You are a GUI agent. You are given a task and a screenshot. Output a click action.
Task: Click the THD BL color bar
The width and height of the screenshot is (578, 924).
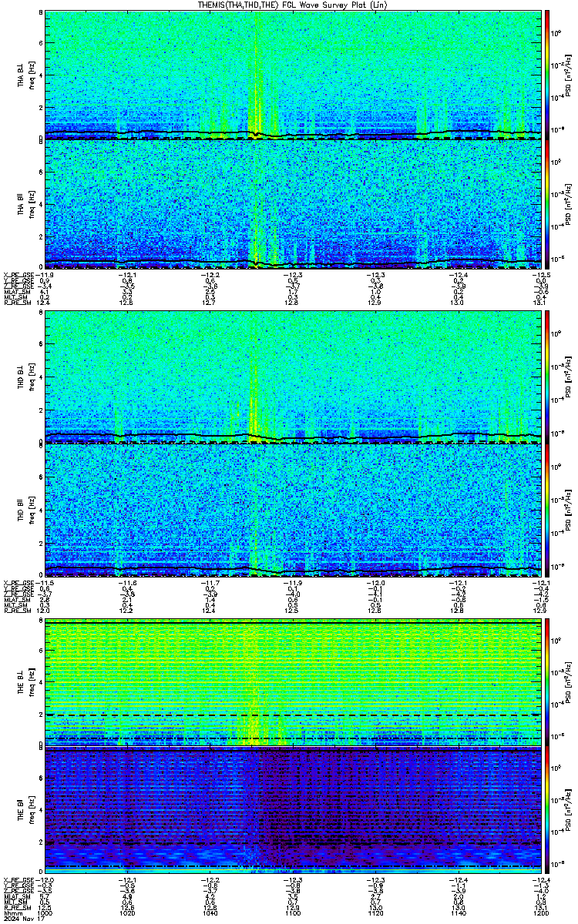[547, 377]
